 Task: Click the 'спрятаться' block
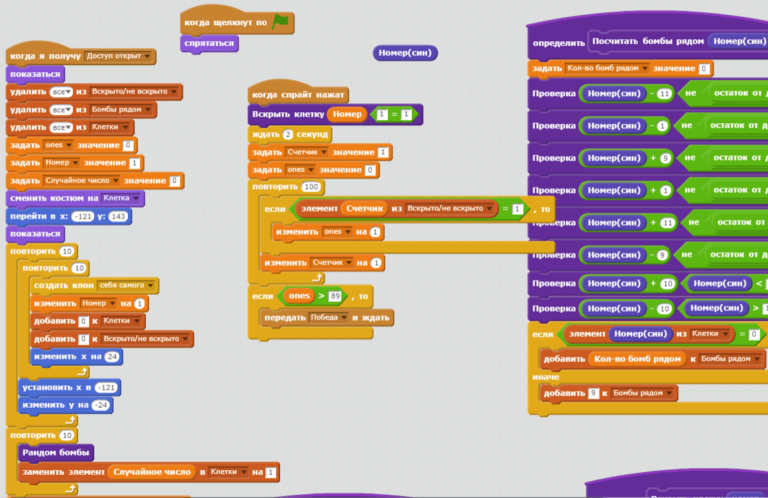[210, 44]
